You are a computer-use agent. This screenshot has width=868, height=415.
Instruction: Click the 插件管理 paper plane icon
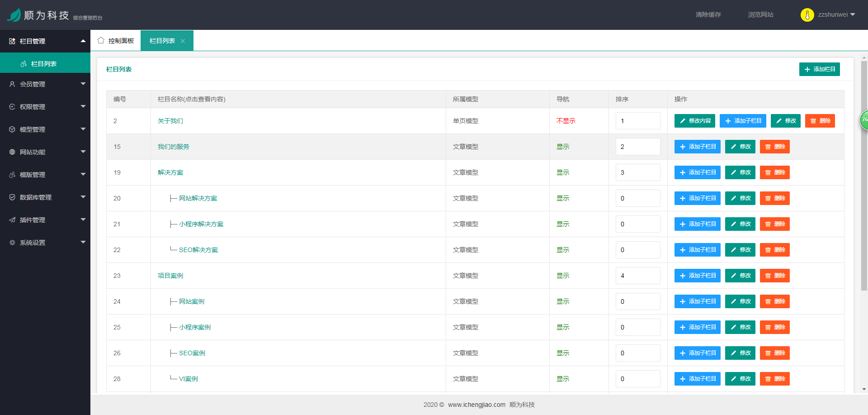12,220
